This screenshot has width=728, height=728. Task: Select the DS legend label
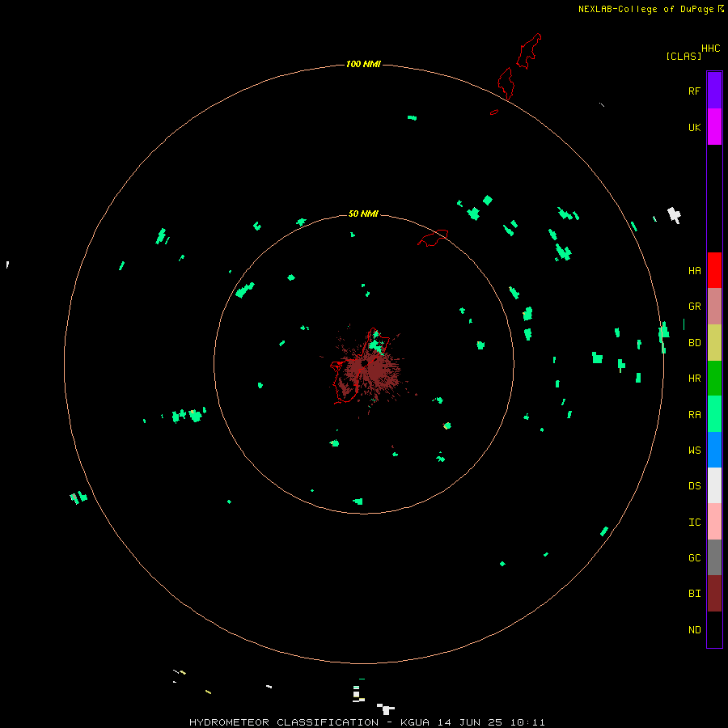[694, 485]
